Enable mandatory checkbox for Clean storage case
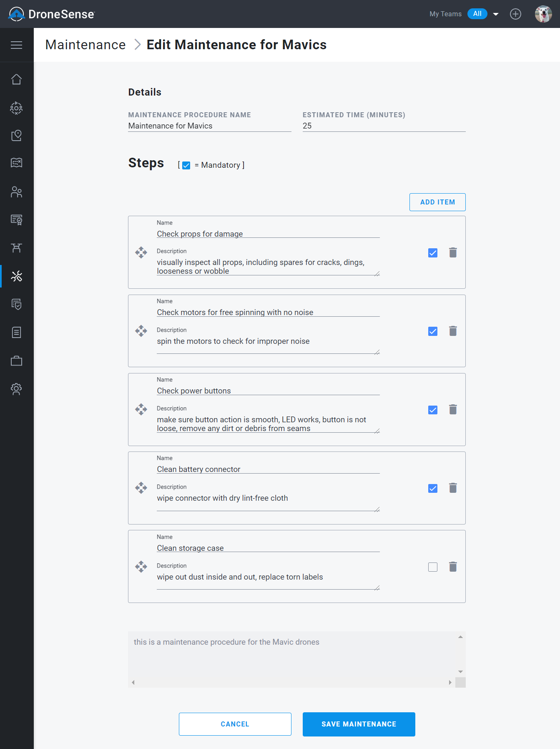 coord(433,567)
